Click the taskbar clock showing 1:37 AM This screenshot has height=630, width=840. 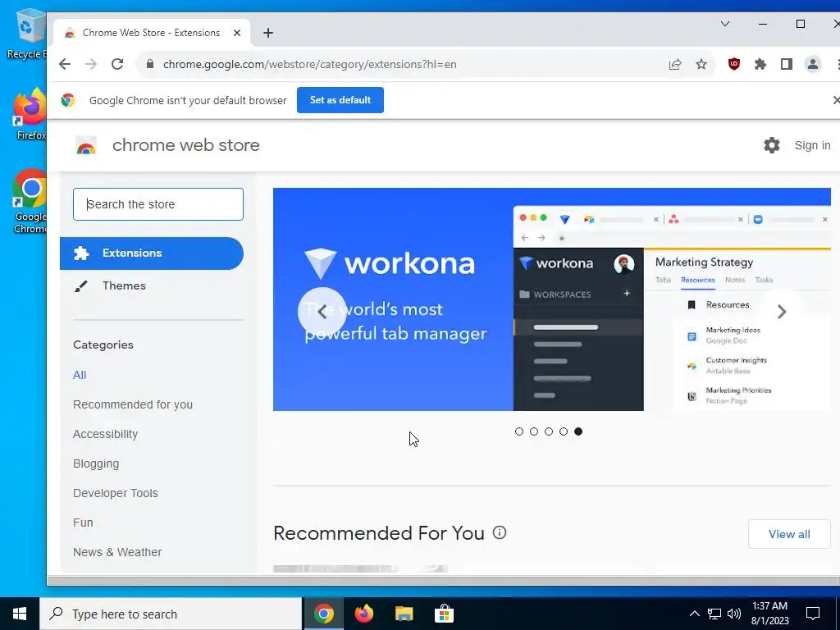[769, 614]
